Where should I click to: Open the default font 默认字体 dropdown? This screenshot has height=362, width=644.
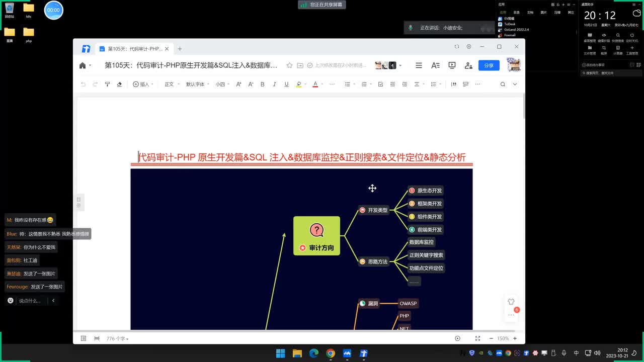point(197,84)
